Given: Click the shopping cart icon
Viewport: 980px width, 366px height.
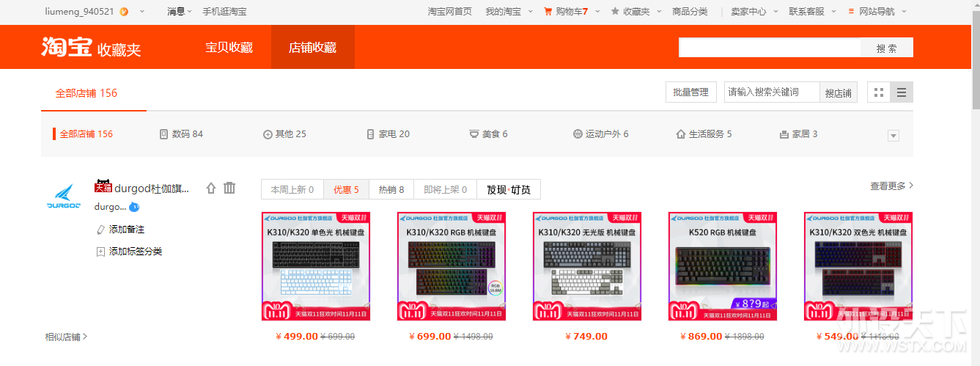Looking at the screenshot, I should tap(548, 11).
